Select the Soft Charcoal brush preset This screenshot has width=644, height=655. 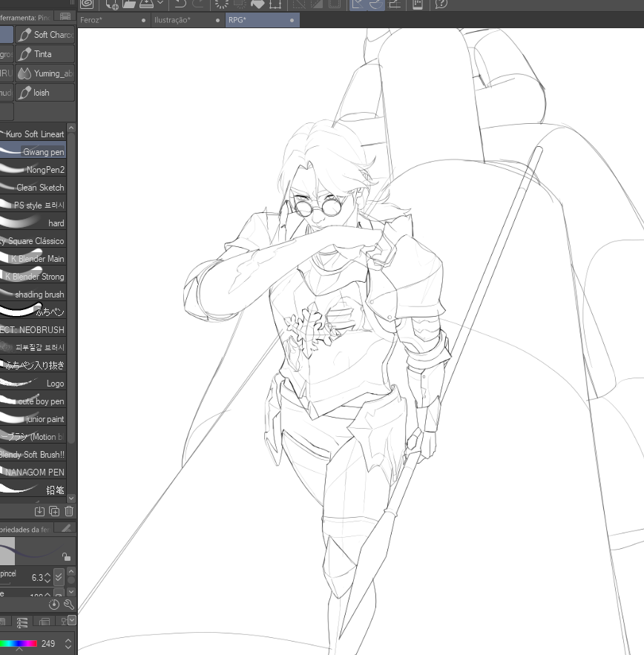click(x=45, y=34)
